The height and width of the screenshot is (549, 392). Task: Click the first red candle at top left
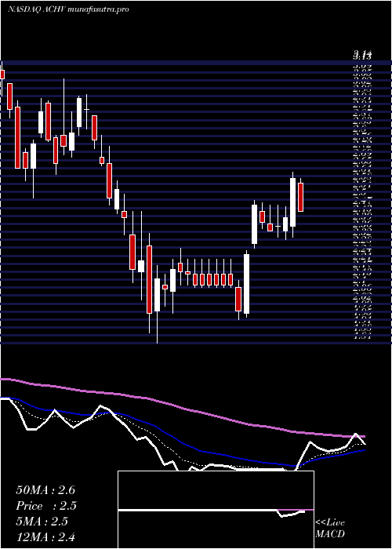[x=2, y=75]
